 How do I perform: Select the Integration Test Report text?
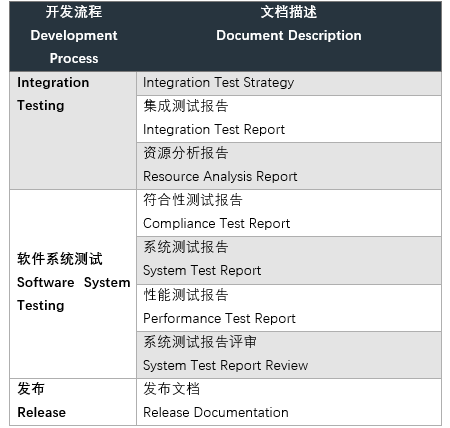(x=214, y=130)
